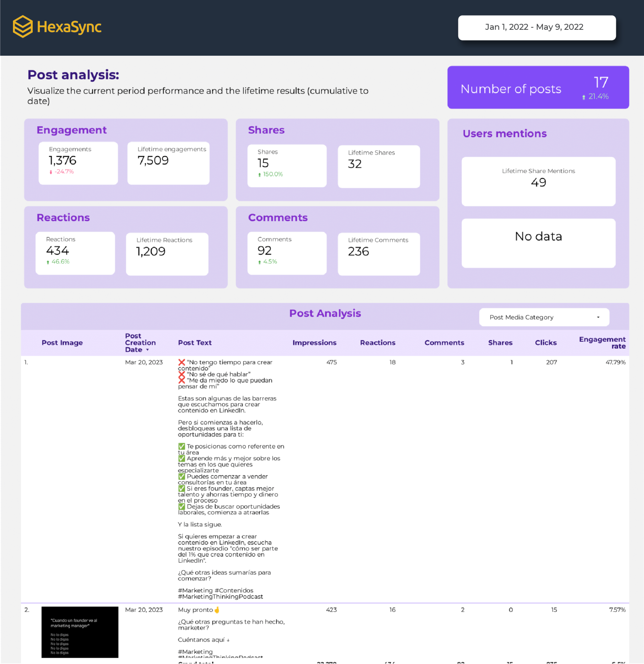Expand the Post Creation Date sort arrow

(148, 350)
